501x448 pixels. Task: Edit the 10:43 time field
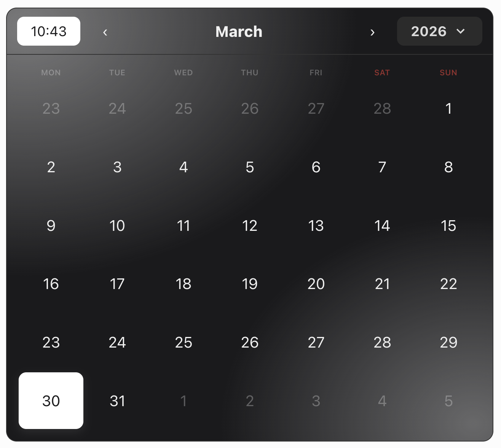point(49,31)
